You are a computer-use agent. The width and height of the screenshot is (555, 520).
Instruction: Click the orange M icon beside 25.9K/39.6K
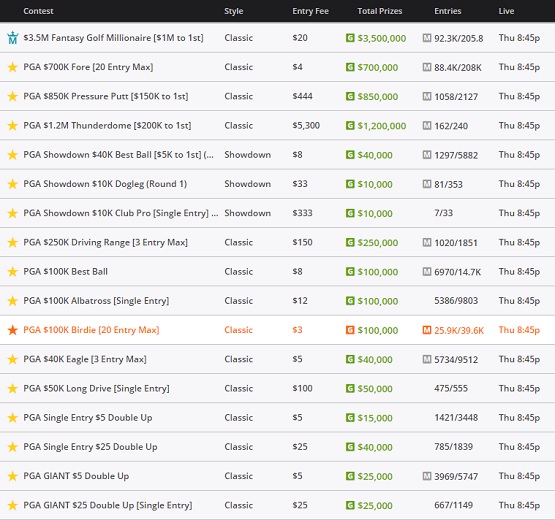coord(427,330)
